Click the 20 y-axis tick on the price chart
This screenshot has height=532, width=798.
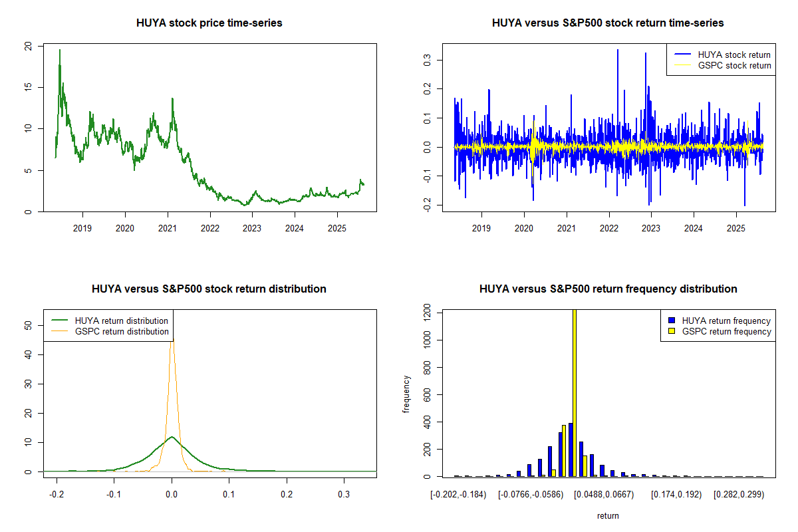click(27, 46)
